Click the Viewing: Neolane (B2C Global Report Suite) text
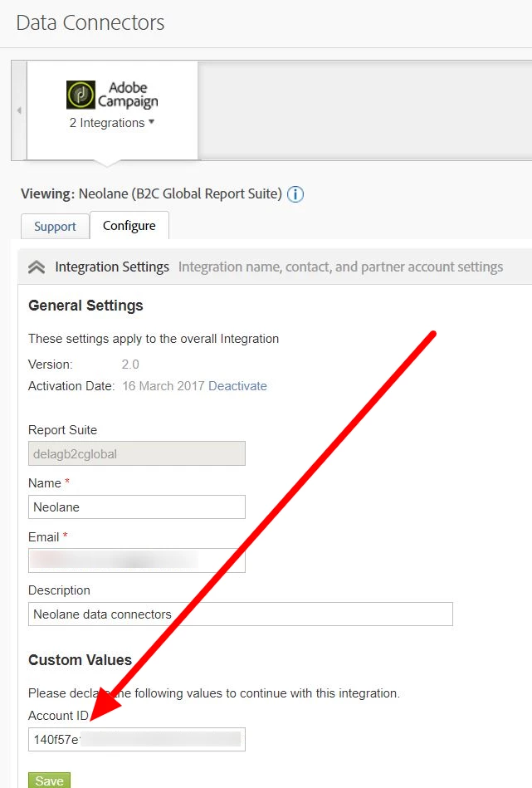This screenshot has height=788, width=532. 151,194
